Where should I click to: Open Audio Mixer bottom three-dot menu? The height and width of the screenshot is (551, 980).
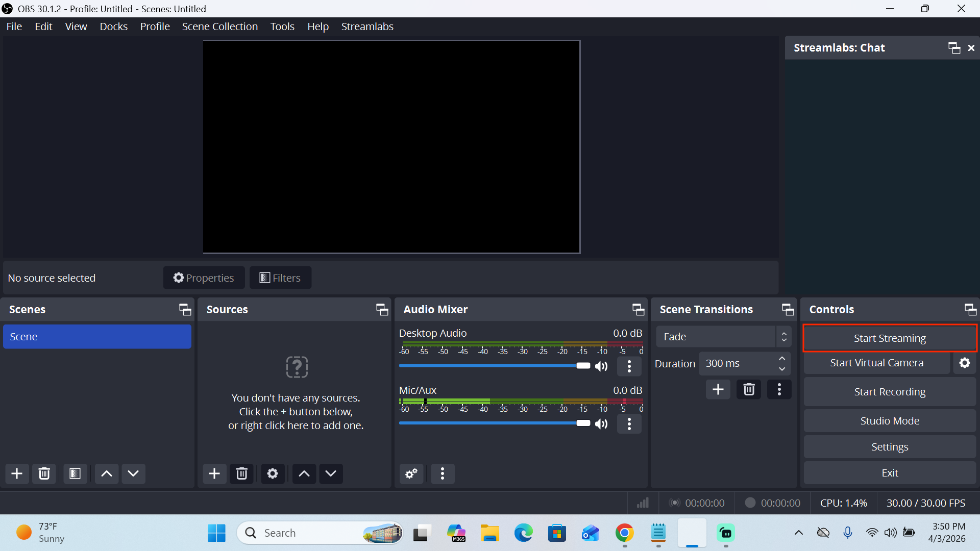pos(443,473)
